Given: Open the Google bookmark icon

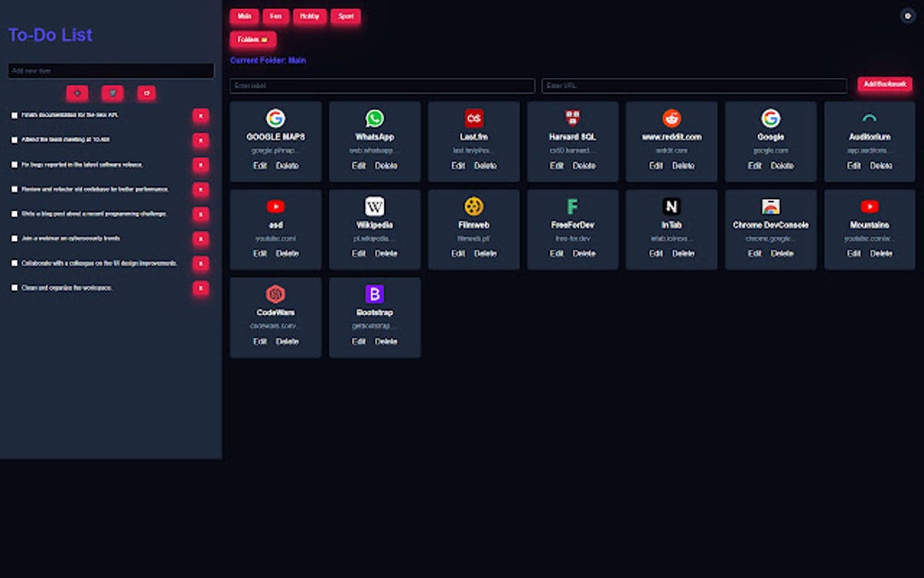Looking at the screenshot, I should (x=770, y=119).
